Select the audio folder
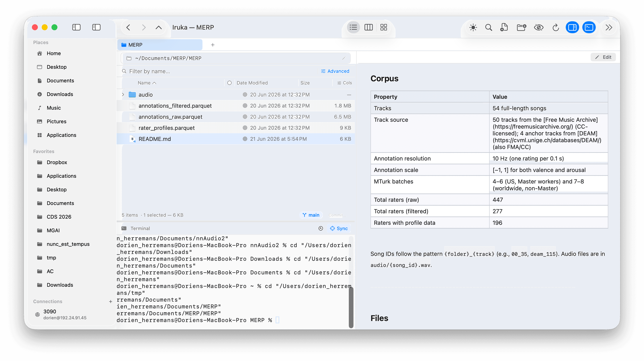The height and width of the screenshot is (361, 644). [235, 95]
